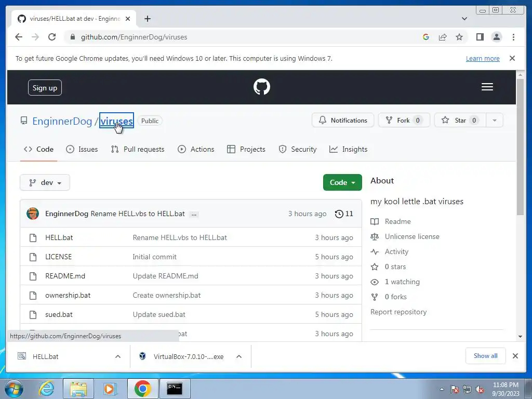Image resolution: width=532 pixels, height=399 pixels.
Task: Click the browser forward arrow
Action: [x=35, y=37]
